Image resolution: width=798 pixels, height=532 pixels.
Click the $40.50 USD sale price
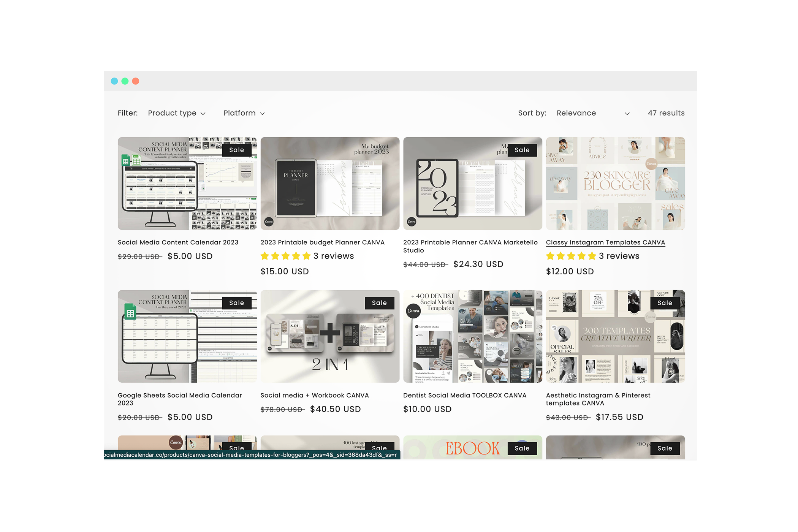coord(336,409)
